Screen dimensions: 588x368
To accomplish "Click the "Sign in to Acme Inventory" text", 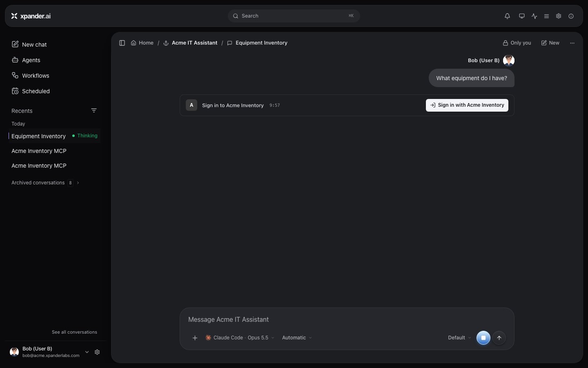I will coord(233,105).
